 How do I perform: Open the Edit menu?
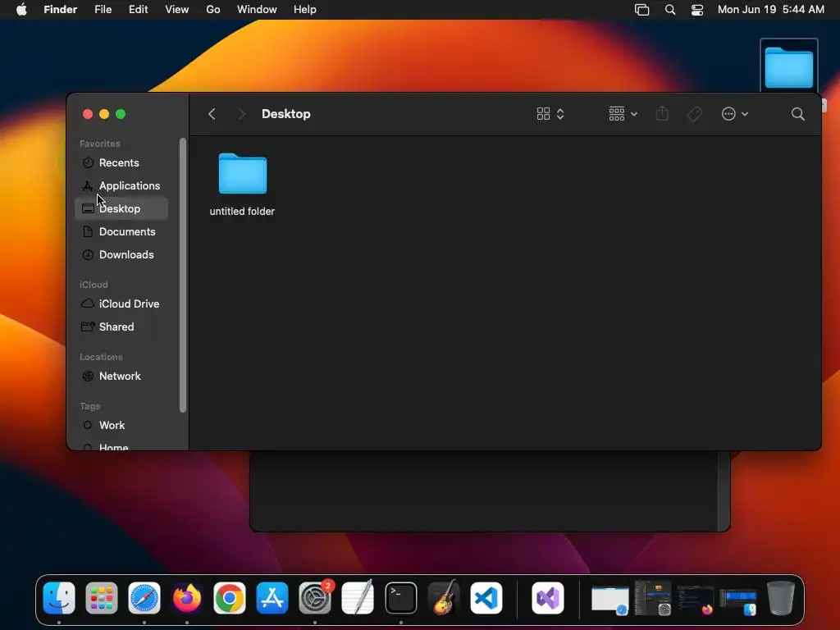pyautogui.click(x=138, y=10)
